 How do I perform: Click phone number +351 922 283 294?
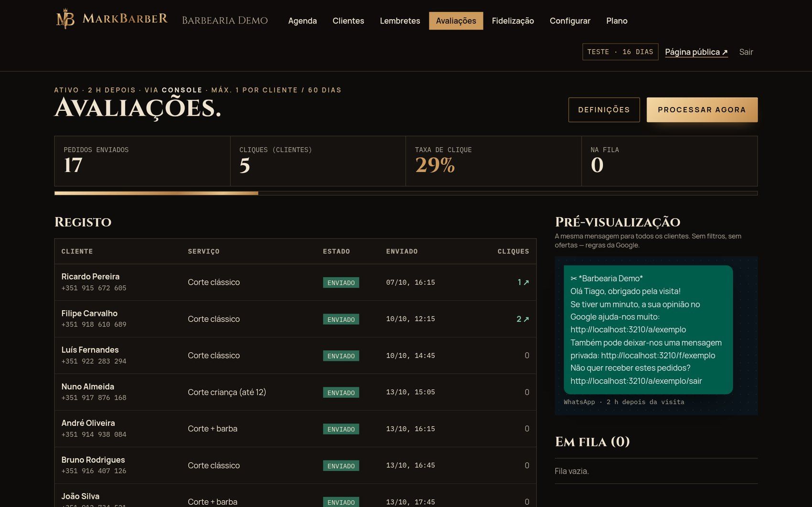pos(94,361)
